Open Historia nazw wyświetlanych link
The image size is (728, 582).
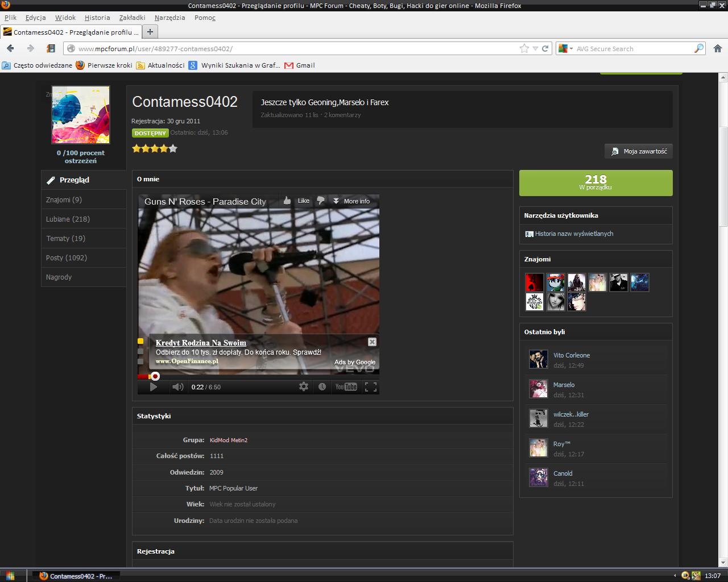pyautogui.click(x=574, y=234)
